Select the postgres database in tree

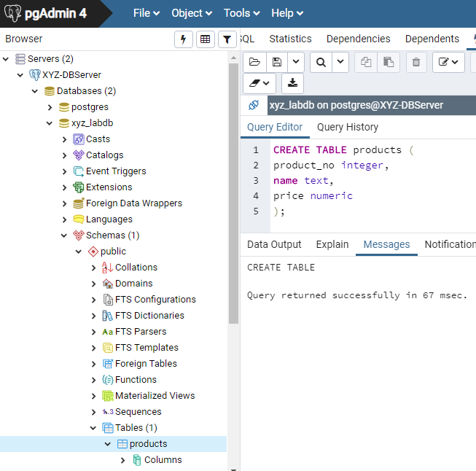(90, 107)
